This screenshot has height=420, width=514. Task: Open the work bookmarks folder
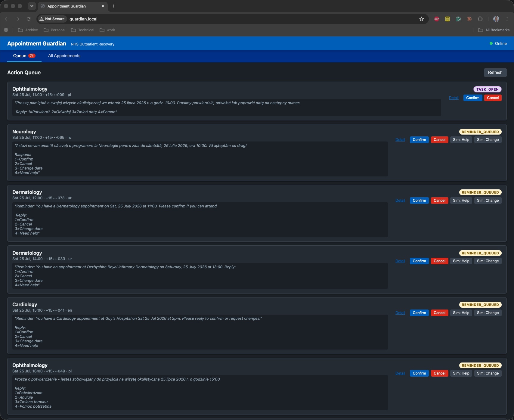coord(107,30)
